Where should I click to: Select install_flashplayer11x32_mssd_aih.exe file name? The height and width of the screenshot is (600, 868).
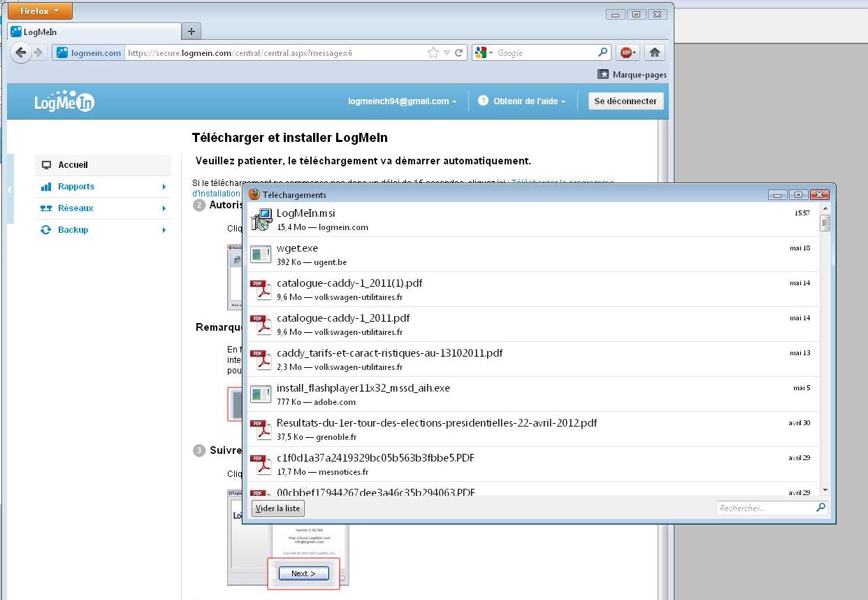point(363,388)
